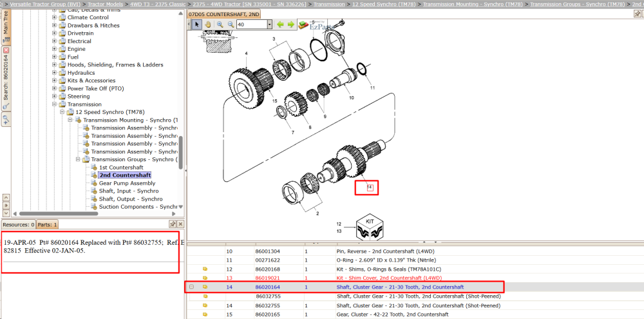
Task: Expand the Drawbars & Hitches node
Action: point(54,26)
